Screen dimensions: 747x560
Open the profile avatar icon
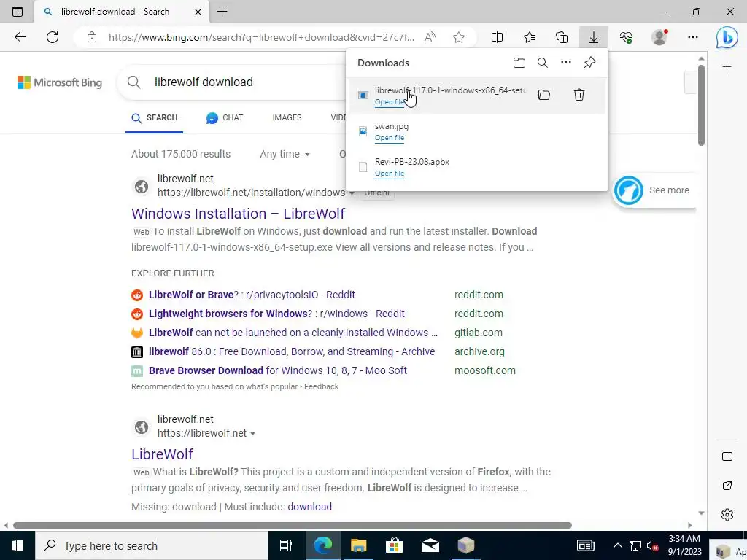click(x=659, y=37)
